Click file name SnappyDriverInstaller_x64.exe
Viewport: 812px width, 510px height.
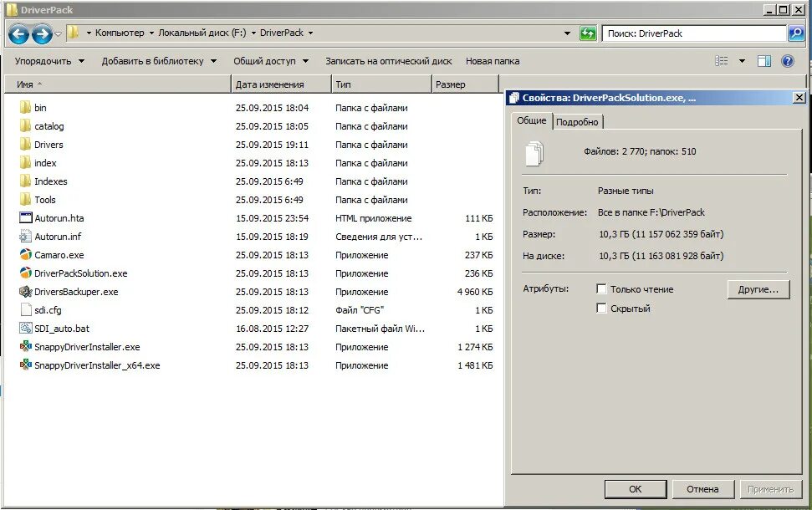click(97, 365)
